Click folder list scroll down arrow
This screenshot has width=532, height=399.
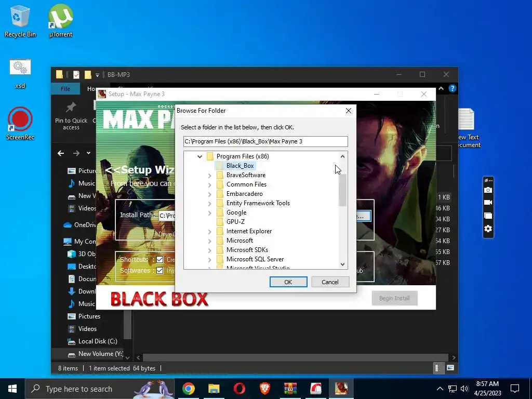(x=342, y=264)
